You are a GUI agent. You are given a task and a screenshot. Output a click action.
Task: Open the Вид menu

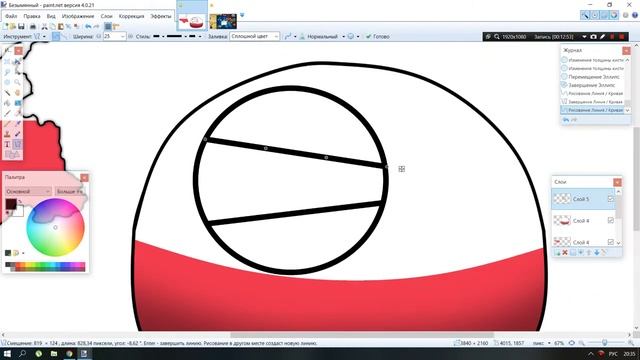click(x=51, y=16)
